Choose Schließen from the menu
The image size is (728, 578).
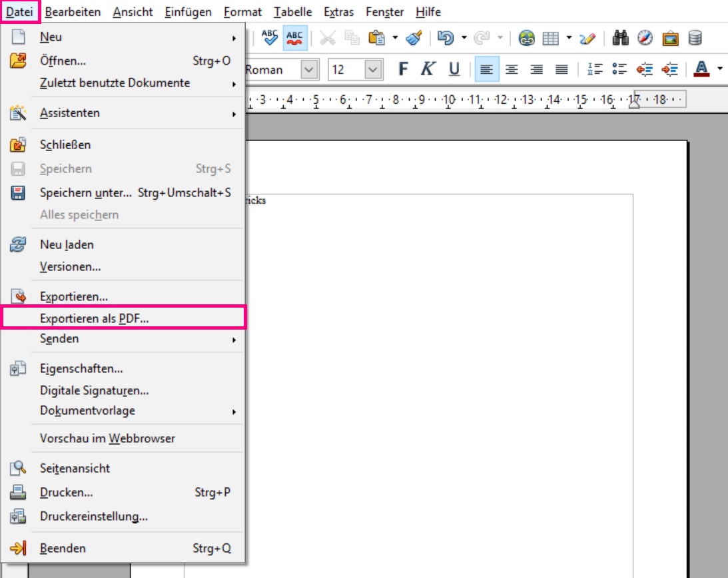(x=123, y=145)
